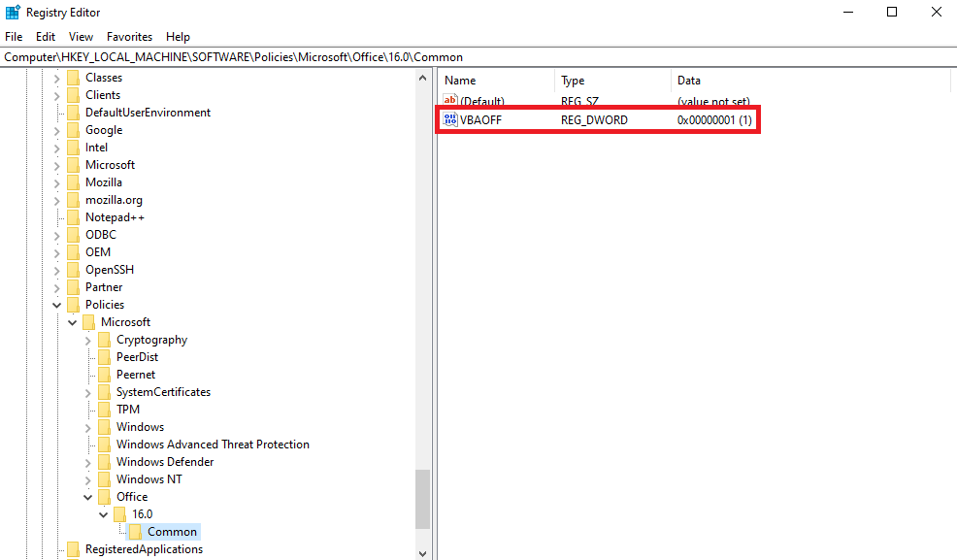Open the Favorites menu
The width and height of the screenshot is (957, 560).
coord(129,37)
